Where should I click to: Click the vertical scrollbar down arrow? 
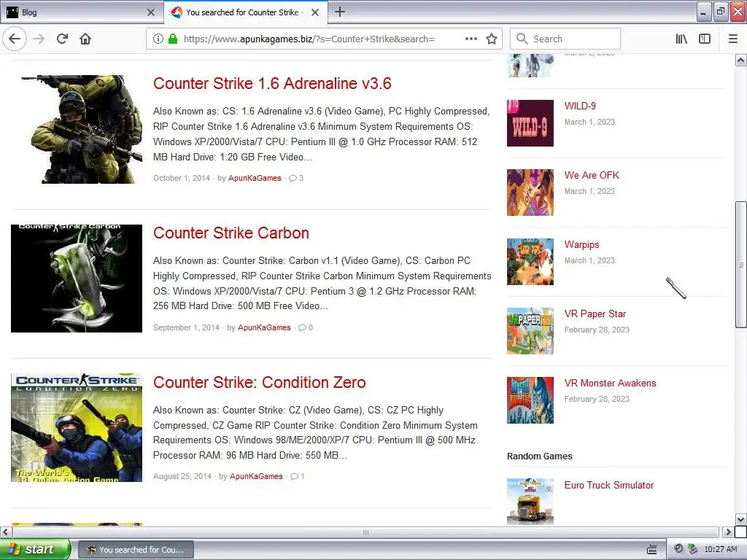(741, 519)
